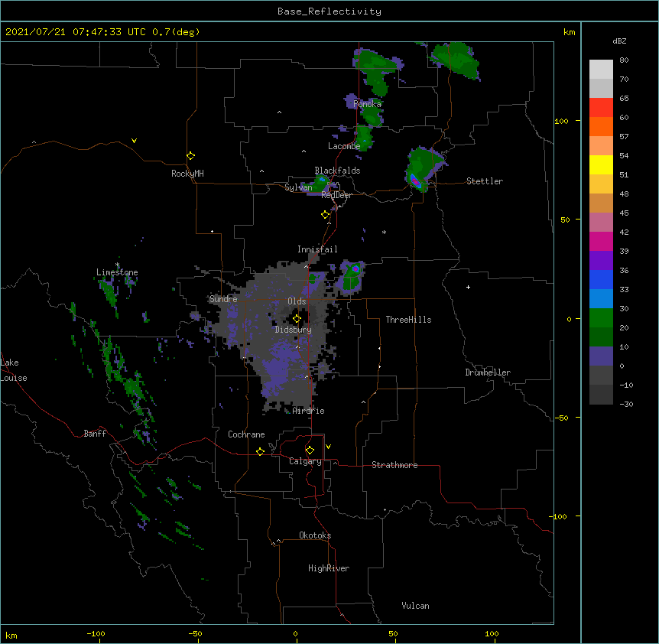The width and height of the screenshot is (659, 644).
Task: Click the yellow V marker northwest of RockyMH
Action: [x=134, y=141]
